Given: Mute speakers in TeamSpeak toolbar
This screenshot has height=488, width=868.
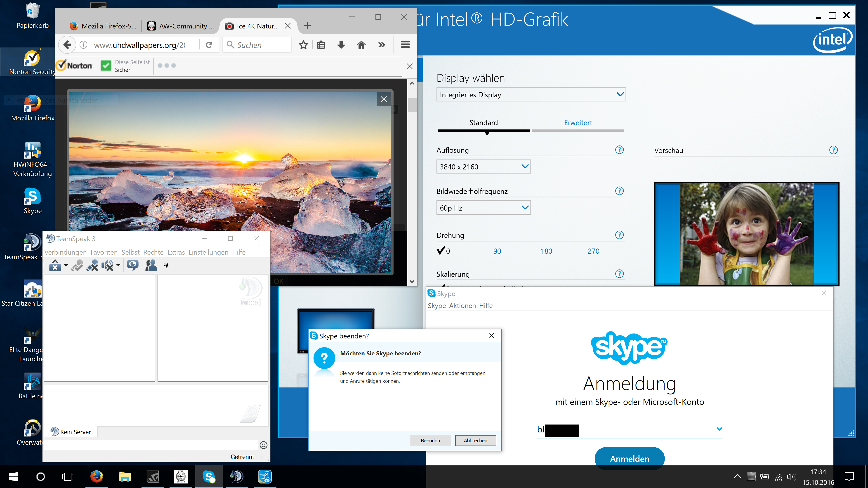Looking at the screenshot, I should [107, 265].
